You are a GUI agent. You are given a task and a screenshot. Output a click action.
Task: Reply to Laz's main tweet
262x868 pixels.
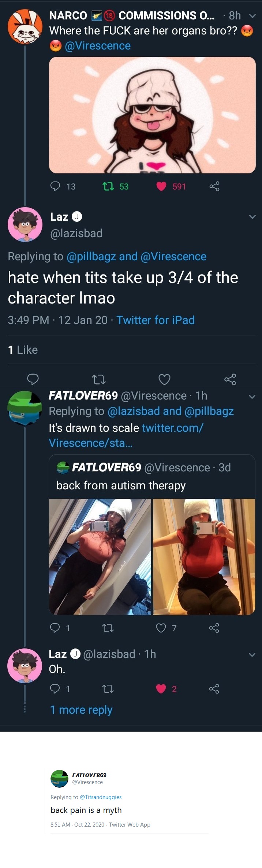tap(33, 379)
